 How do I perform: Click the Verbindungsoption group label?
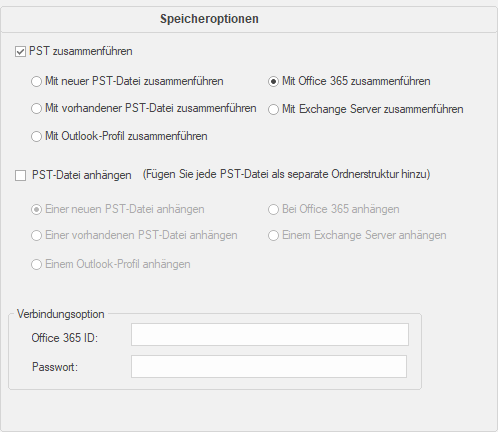point(61,314)
